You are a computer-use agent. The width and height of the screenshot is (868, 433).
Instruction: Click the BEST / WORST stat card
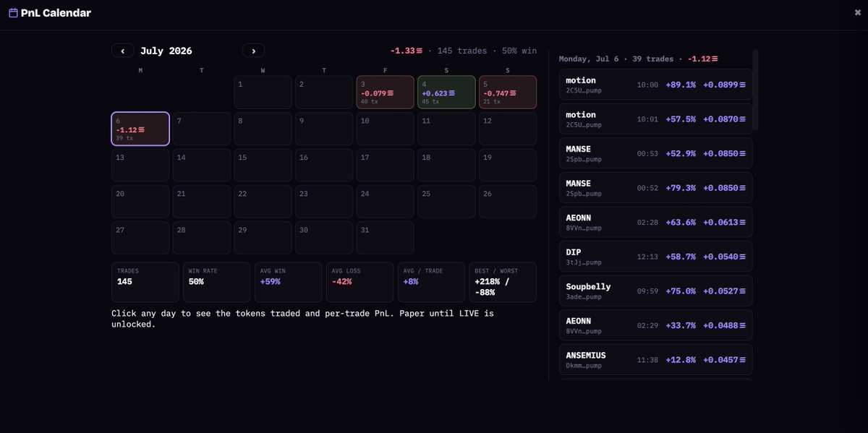click(503, 282)
